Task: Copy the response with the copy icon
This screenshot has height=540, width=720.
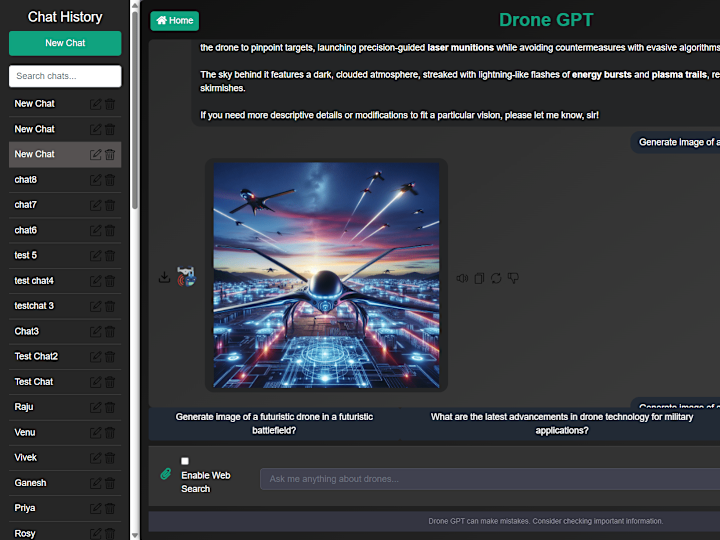Action: [x=479, y=278]
